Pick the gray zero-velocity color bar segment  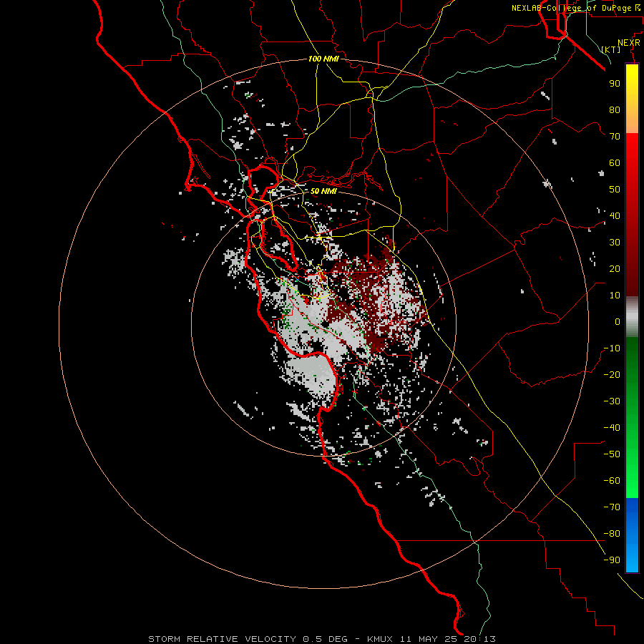[632, 317]
